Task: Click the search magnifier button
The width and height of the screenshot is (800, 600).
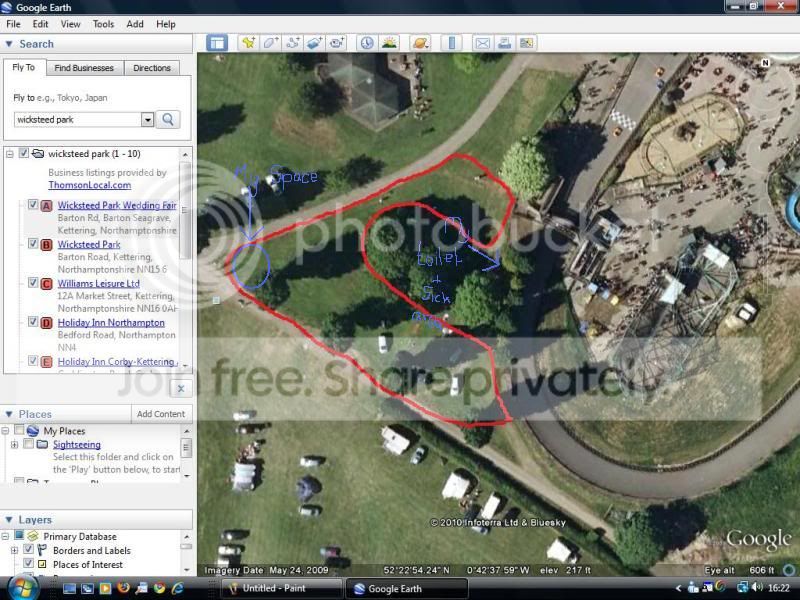Action: point(168,119)
